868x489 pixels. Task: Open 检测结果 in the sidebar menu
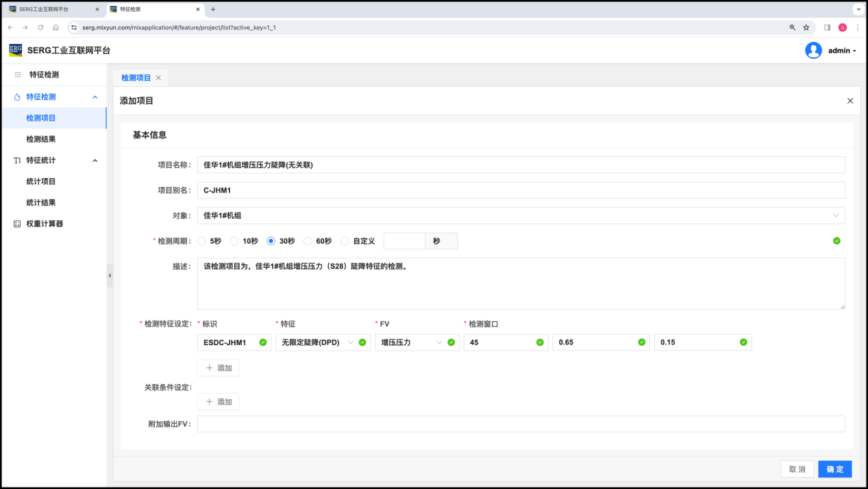tap(41, 139)
